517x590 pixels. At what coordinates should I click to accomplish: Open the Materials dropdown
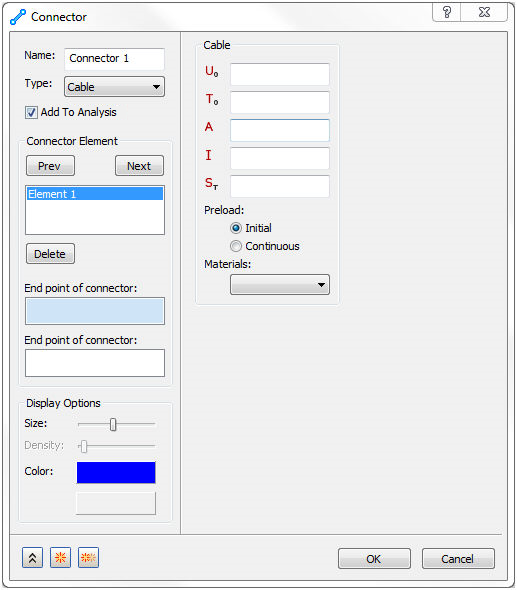[x=280, y=284]
